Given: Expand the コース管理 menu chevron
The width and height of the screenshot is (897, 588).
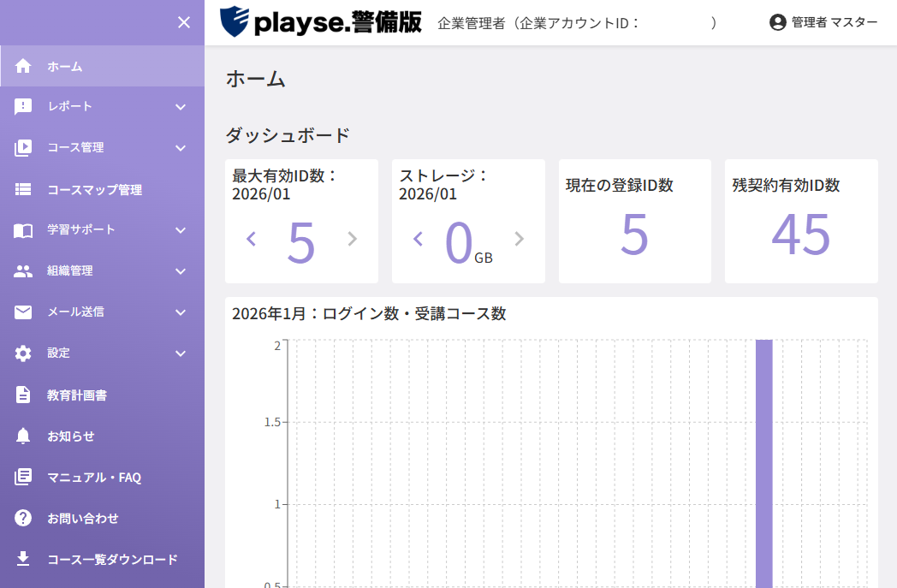Looking at the screenshot, I should click(x=181, y=148).
